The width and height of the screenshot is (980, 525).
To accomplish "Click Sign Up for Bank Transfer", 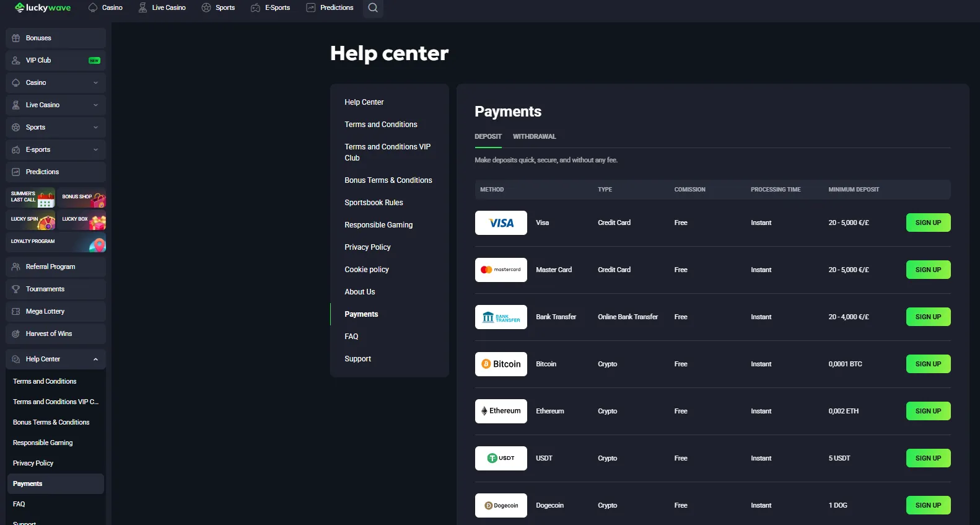I will click(928, 317).
